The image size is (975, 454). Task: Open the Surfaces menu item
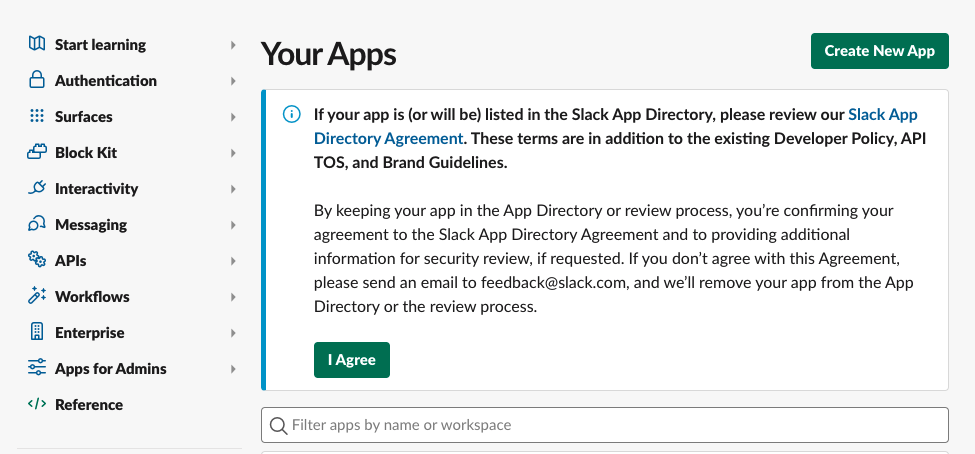83,117
